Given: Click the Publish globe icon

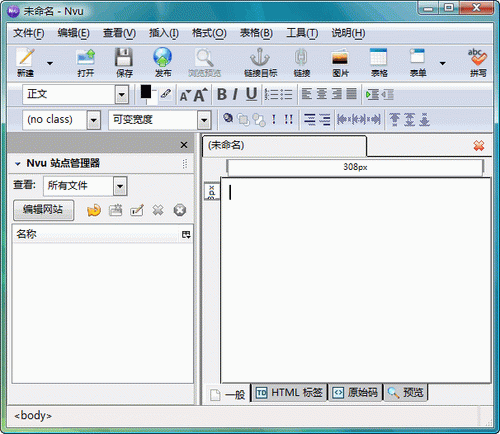Looking at the screenshot, I should (163, 57).
